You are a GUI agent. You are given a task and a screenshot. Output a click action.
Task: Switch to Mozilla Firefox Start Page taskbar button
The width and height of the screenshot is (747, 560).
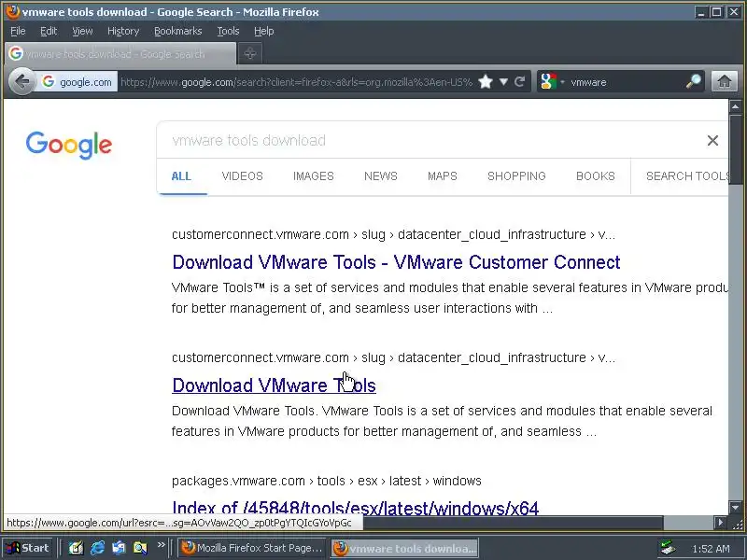(253, 548)
